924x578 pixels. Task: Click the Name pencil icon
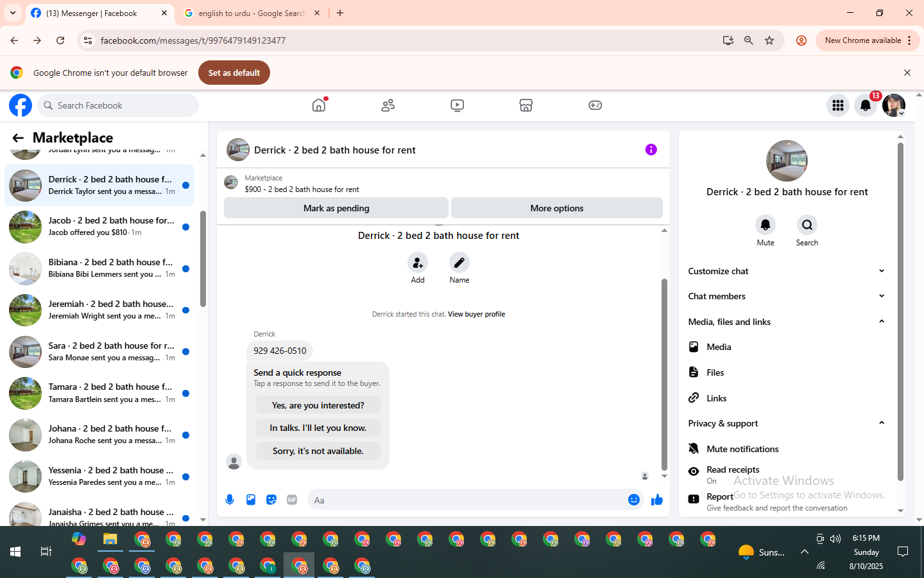click(x=459, y=263)
